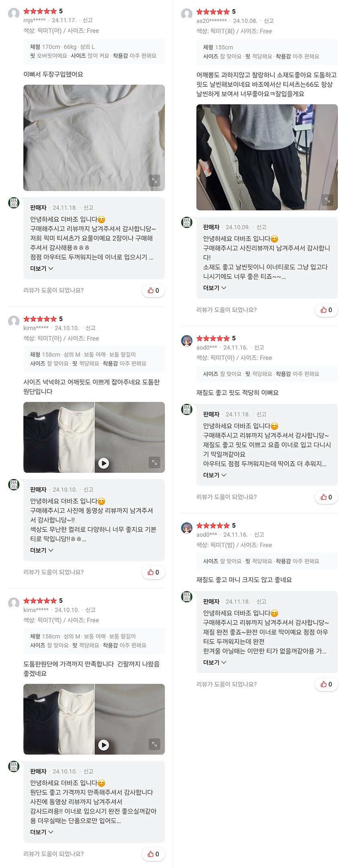This screenshot has width=346, height=868.
Task: Play video in kims***** 픽미T(아) review
Action: coord(103,463)
